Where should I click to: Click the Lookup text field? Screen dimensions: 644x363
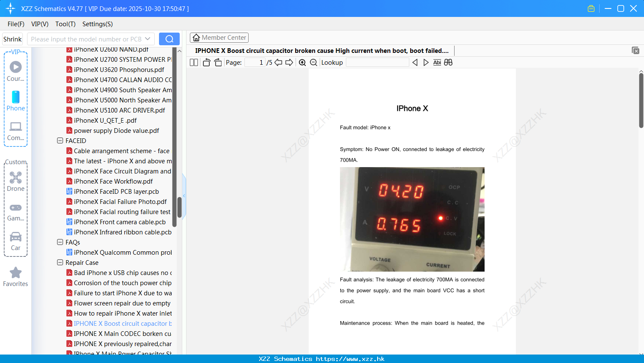(378, 63)
